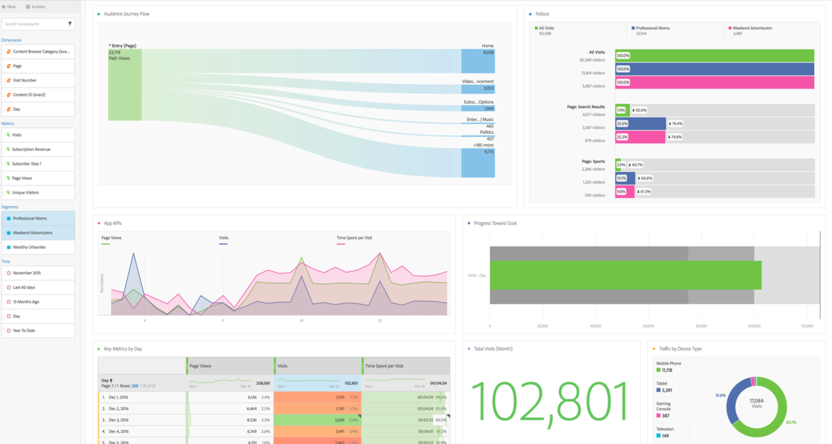Select the Professional Moms segment
This screenshot has height=444, width=832.
click(x=38, y=219)
